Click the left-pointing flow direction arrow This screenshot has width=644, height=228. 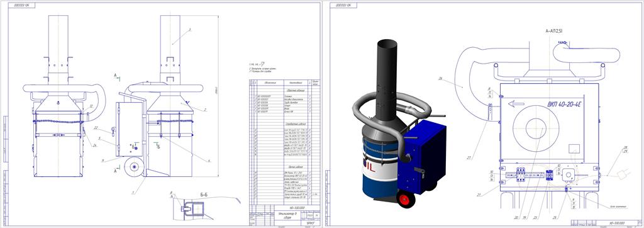[516, 104]
